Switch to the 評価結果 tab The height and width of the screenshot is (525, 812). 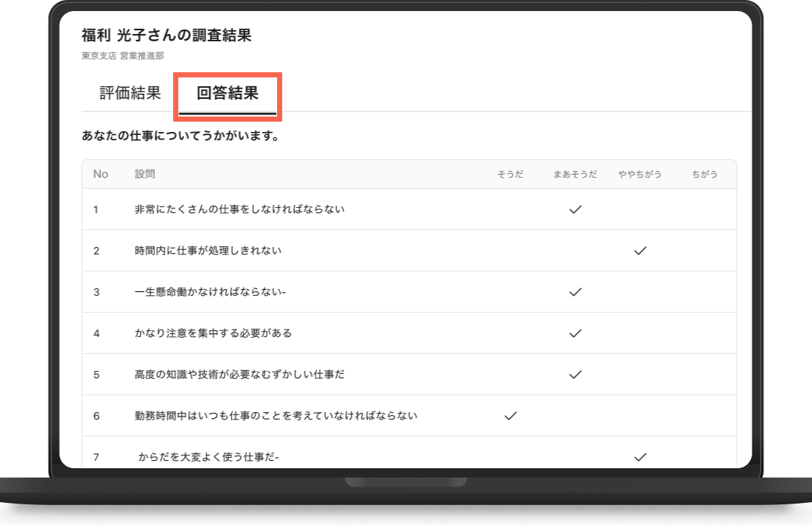tap(130, 93)
